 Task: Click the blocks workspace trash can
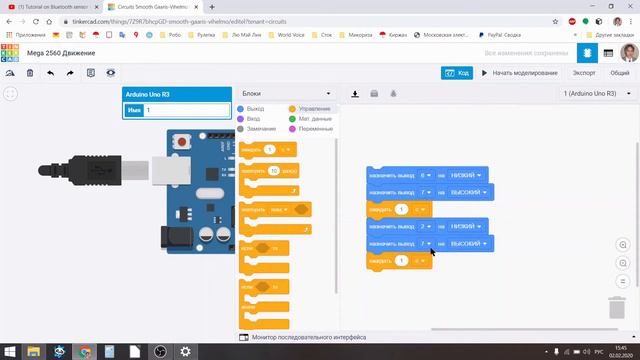(x=617, y=307)
